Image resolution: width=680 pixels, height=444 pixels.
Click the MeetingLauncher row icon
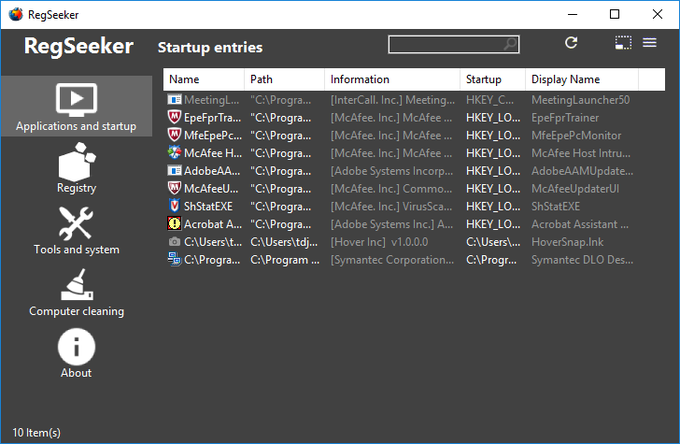174,100
